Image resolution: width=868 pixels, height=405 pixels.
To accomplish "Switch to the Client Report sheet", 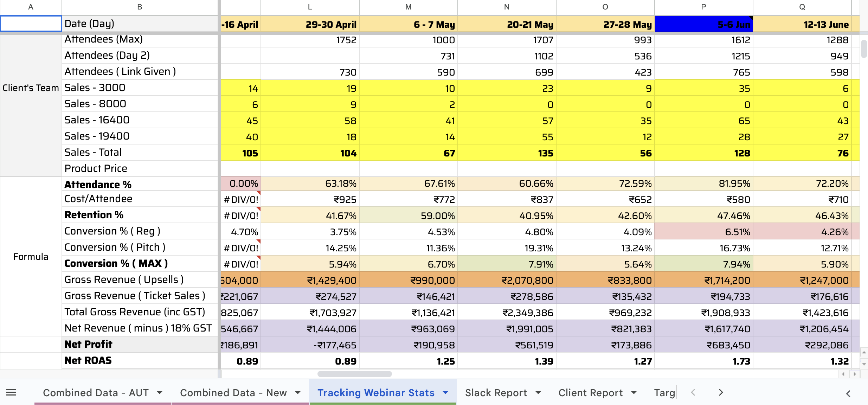I will click(x=591, y=392).
